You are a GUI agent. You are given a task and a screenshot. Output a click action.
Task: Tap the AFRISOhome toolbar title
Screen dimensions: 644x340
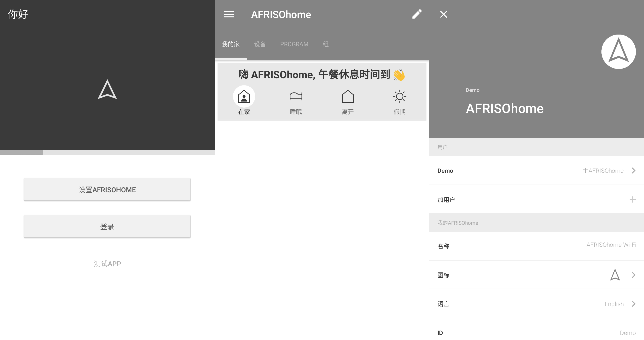pos(281,15)
